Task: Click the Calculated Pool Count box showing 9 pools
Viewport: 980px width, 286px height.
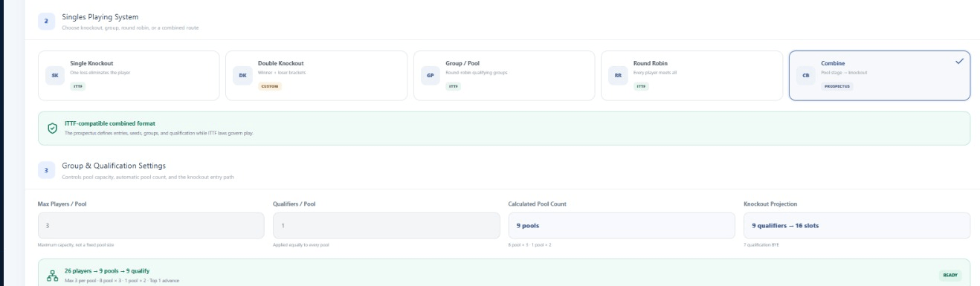Action: click(622, 226)
